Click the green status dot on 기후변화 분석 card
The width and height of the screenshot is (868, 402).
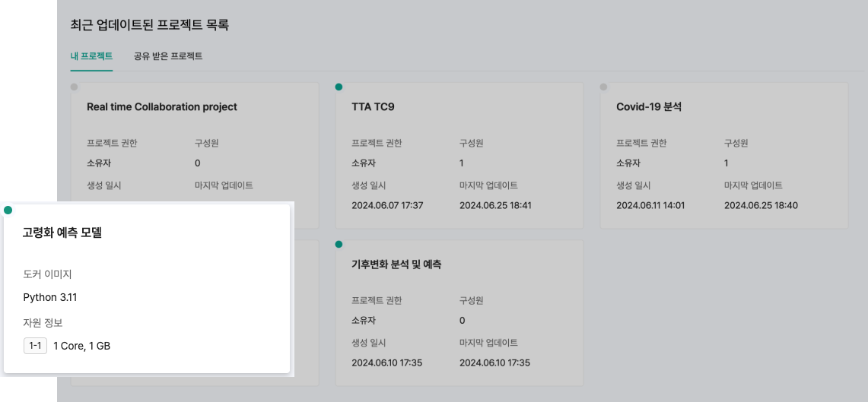(x=339, y=245)
